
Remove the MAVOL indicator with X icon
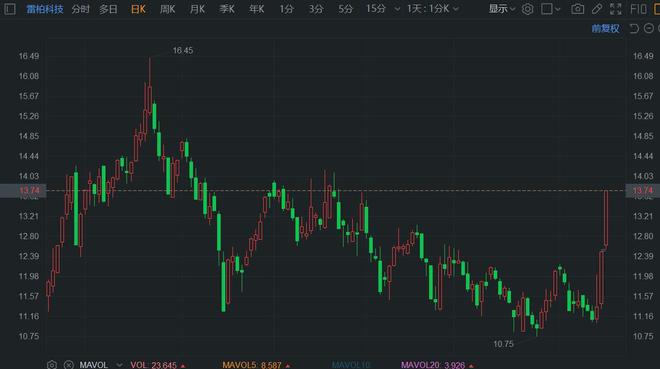69,364
